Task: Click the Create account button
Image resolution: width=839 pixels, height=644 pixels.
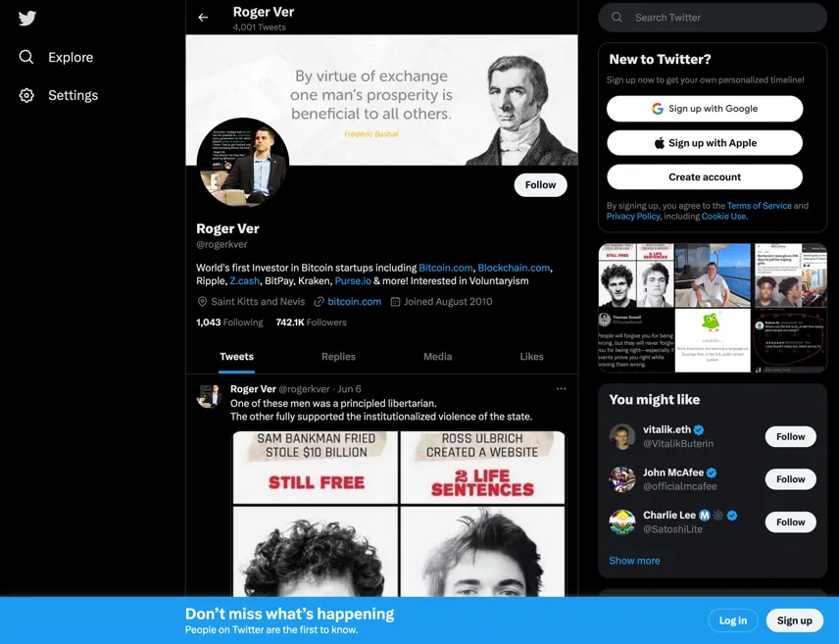Action: pyautogui.click(x=705, y=177)
